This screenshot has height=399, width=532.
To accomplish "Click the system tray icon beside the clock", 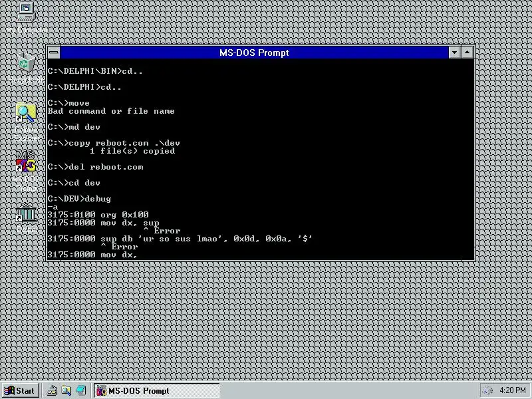I will (488, 390).
